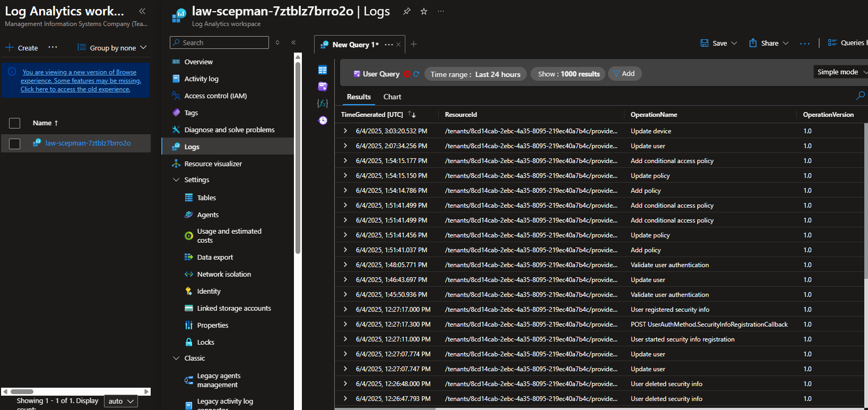868x410 pixels.
Task: Tick the select-all Name checkbox
Action: click(x=15, y=123)
